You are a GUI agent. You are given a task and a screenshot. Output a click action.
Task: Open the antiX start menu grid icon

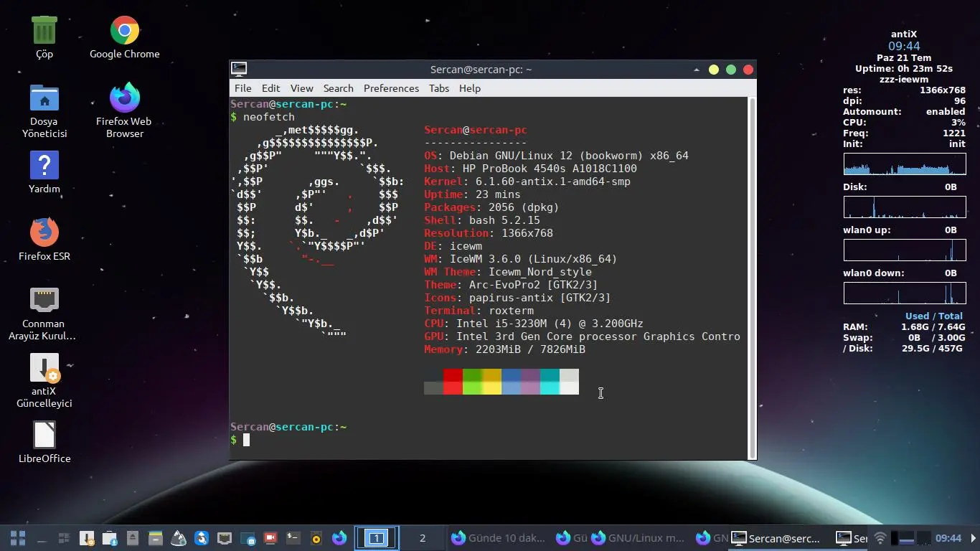tap(18, 538)
